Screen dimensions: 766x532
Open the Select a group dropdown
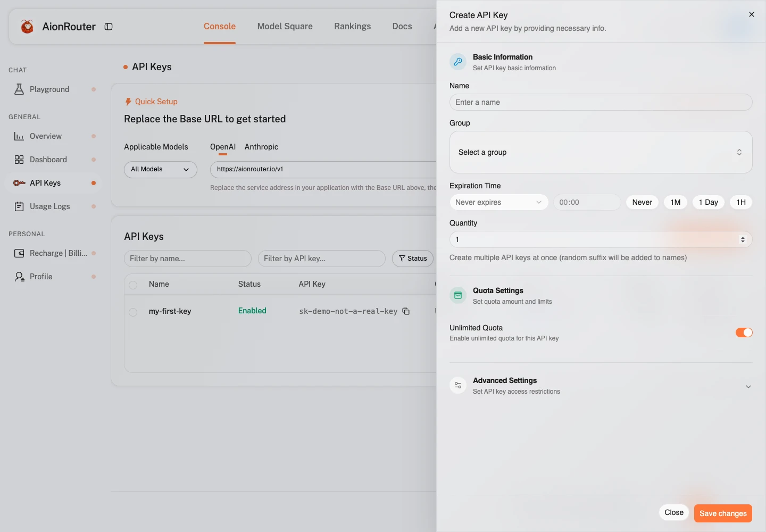pyautogui.click(x=601, y=152)
